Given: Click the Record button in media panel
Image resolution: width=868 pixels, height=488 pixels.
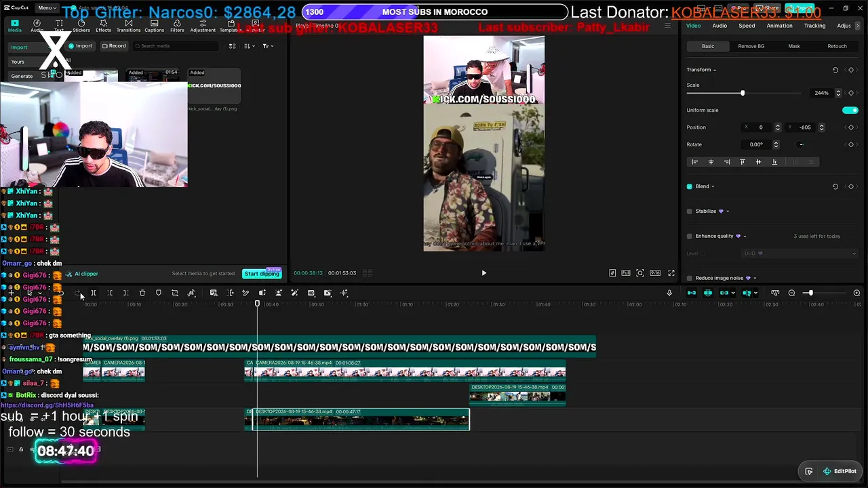Looking at the screenshot, I should pos(114,46).
